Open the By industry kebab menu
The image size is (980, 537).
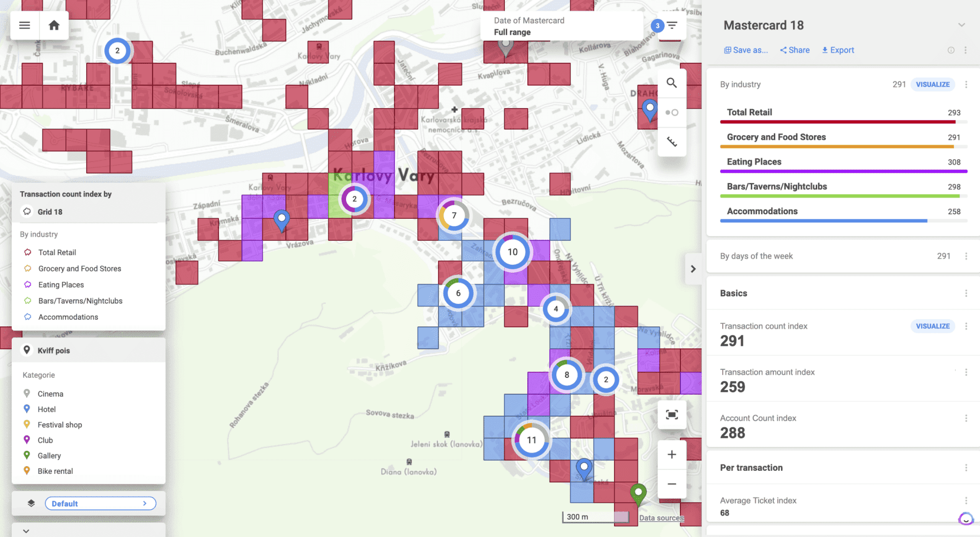pos(966,84)
